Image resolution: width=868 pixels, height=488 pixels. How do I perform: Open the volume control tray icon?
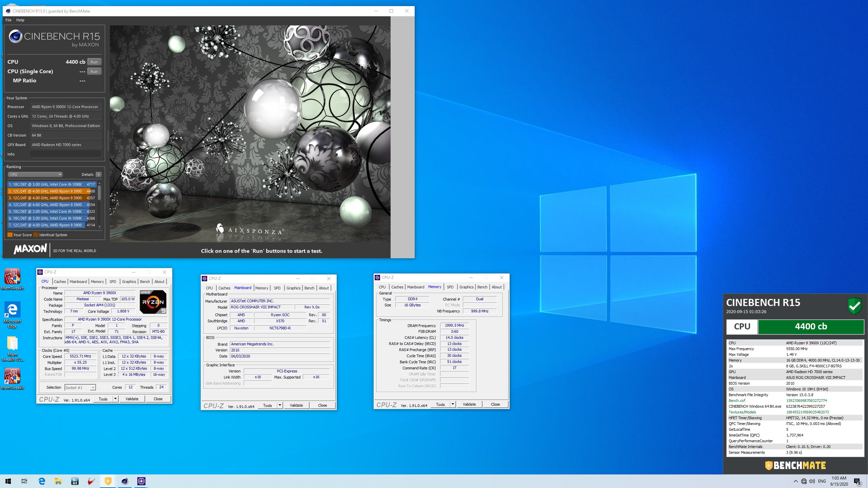pos(812,481)
